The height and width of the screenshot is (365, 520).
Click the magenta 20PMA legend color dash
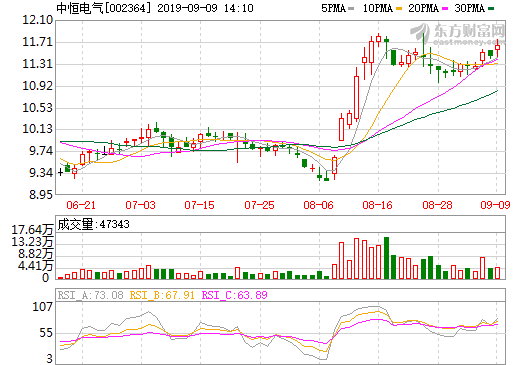[445, 9]
